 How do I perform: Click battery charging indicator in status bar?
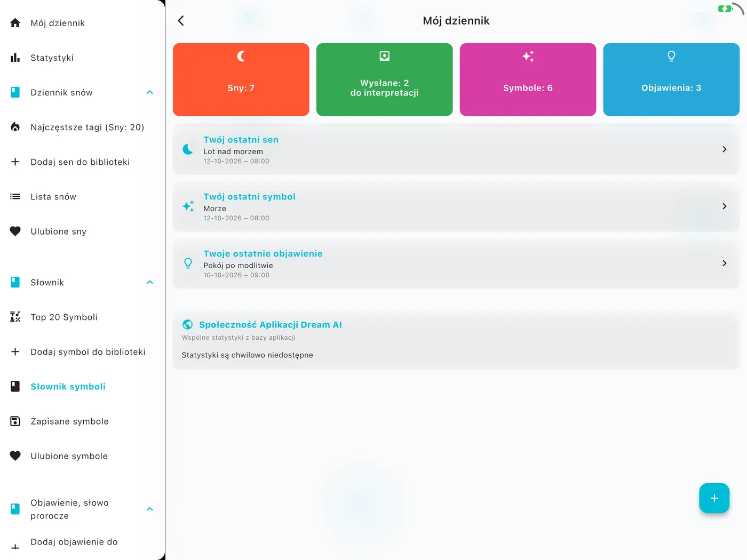725,9
